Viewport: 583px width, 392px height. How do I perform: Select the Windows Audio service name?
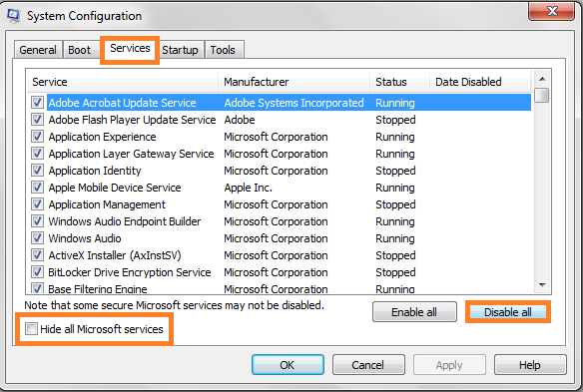pos(85,238)
